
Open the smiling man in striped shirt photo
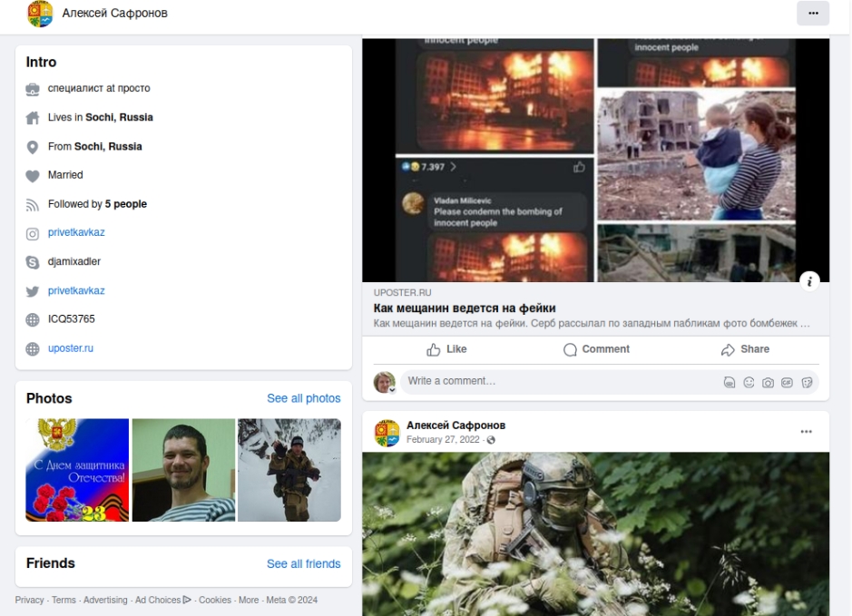[183, 470]
